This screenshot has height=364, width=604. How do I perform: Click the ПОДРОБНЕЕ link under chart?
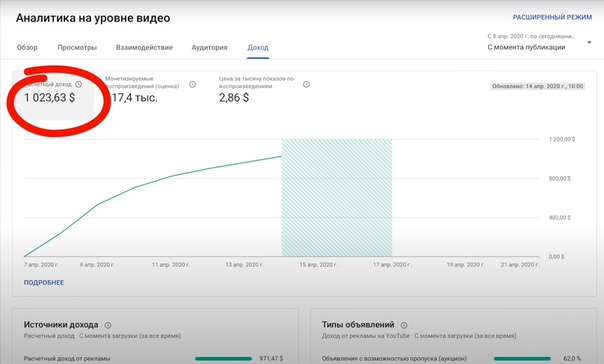point(44,282)
